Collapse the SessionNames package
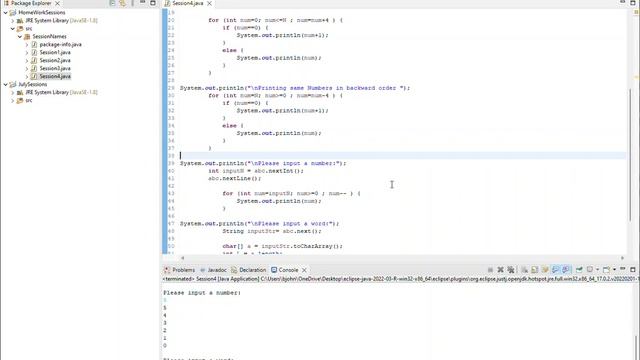 [20, 36]
